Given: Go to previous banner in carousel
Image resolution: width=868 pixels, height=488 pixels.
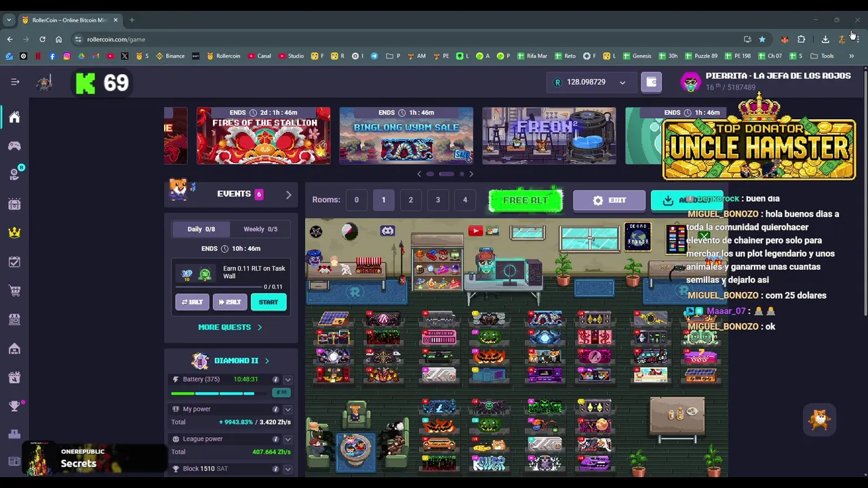Looking at the screenshot, I should pyautogui.click(x=419, y=174).
